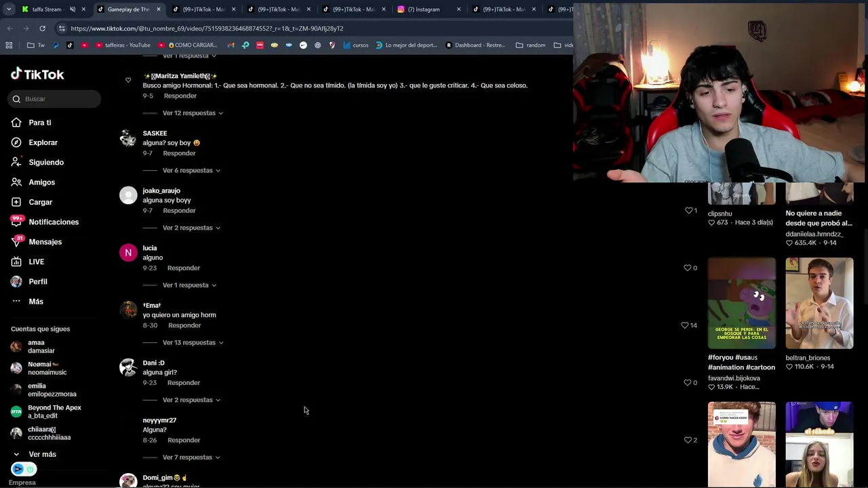Click Responder under neyyymr27's comment
This screenshot has height=488, width=868.
pos(183,440)
